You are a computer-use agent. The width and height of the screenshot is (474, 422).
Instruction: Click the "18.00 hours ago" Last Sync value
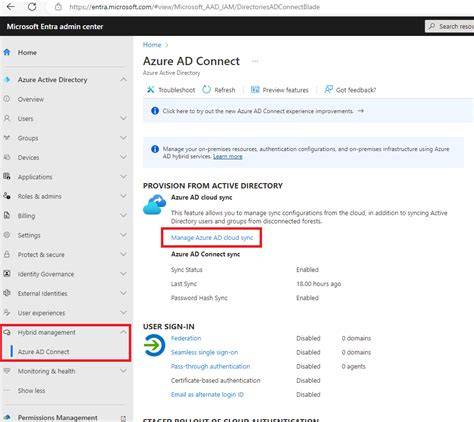pos(319,284)
